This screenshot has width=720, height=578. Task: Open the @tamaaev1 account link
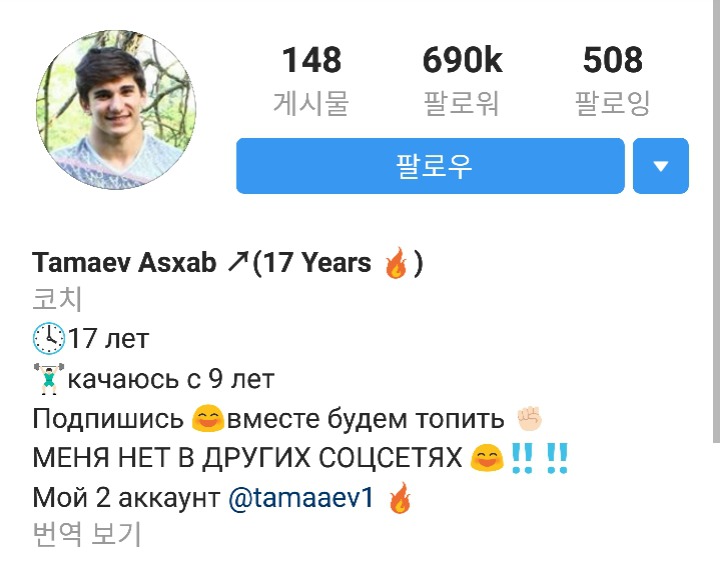(301, 498)
